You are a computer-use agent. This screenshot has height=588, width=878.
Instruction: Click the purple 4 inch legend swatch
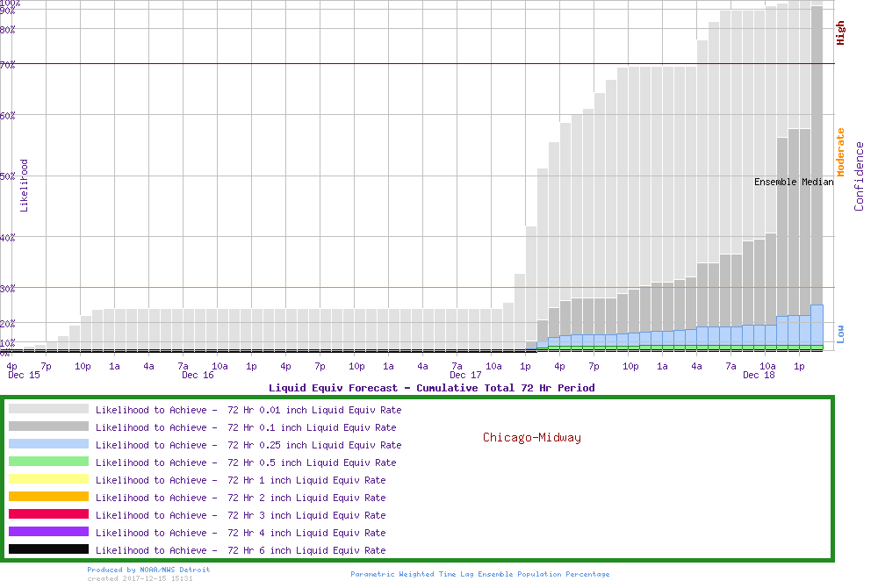click(48, 532)
